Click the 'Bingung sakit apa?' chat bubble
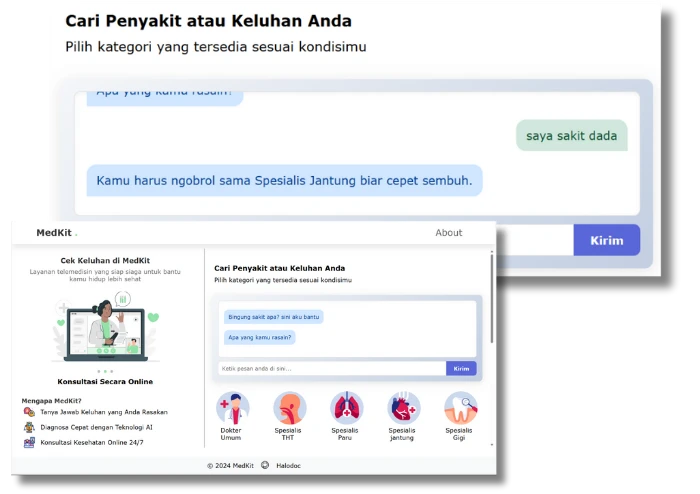The height and width of the screenshot is (494, 700). (x=273, y=317)
